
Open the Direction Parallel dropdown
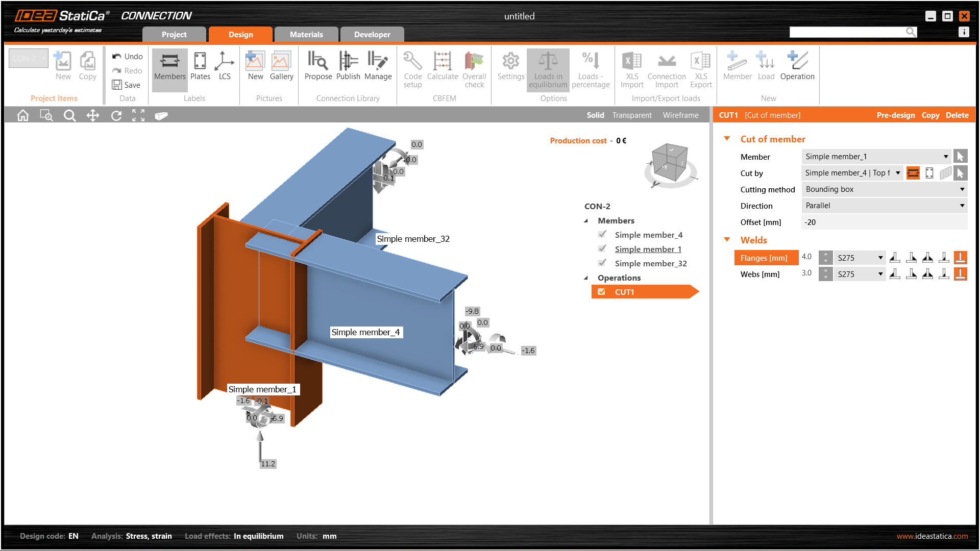click(x=884, y=206)
